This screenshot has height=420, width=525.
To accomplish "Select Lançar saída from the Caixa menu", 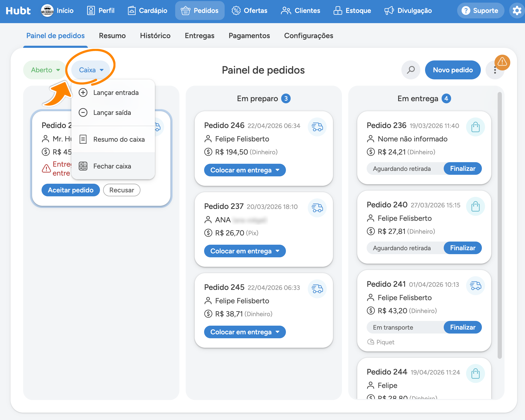I will point(113,112).
